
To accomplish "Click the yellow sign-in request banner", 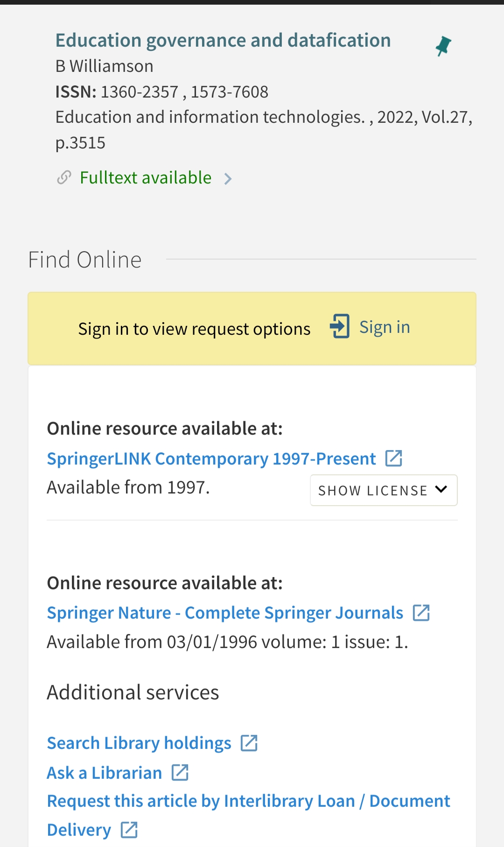I will click(x=194, y=329).
